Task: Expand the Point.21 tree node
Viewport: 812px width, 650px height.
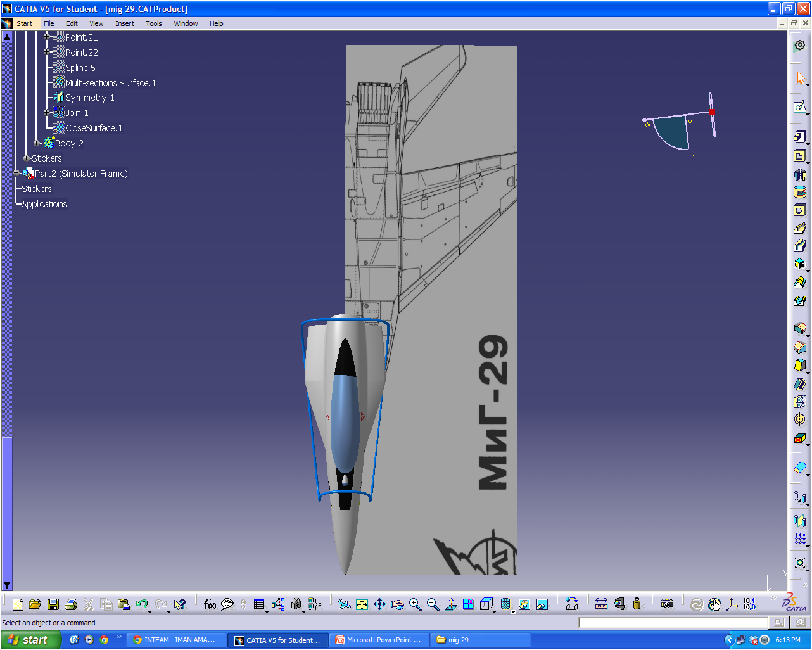Action: click(x=48, y=37)
